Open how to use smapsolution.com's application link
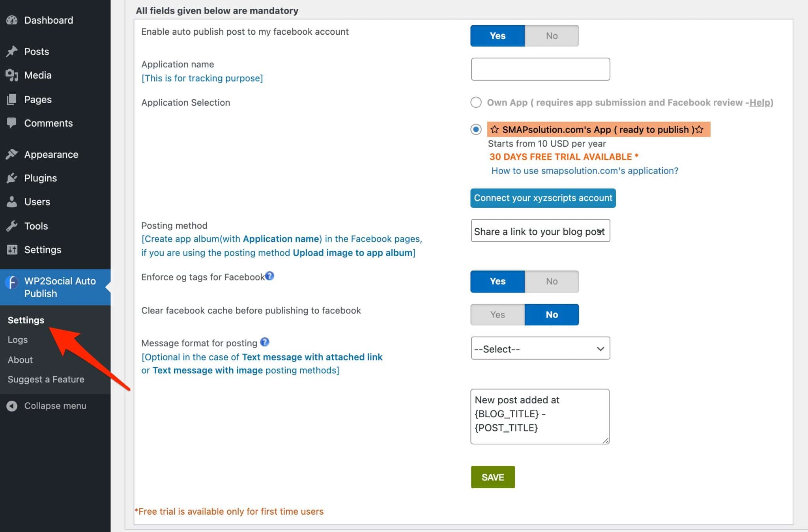This screenshot has height=532, width=808. point(584,170)
